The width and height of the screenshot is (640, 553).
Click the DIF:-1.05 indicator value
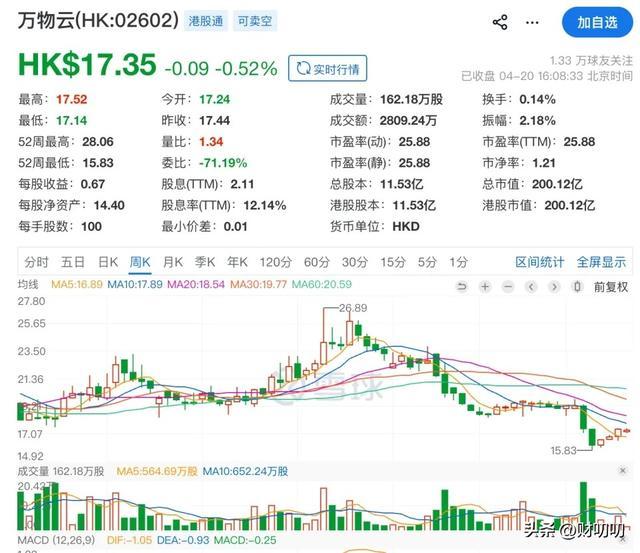point(129,540)
